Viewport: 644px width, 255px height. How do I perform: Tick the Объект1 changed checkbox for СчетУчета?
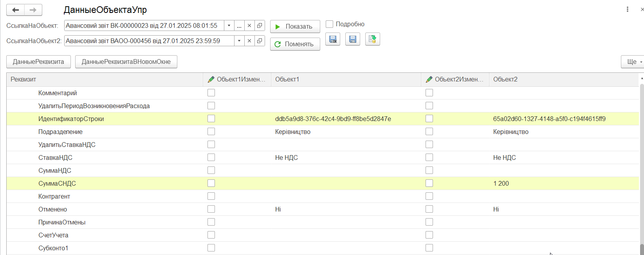coord(211,235)
